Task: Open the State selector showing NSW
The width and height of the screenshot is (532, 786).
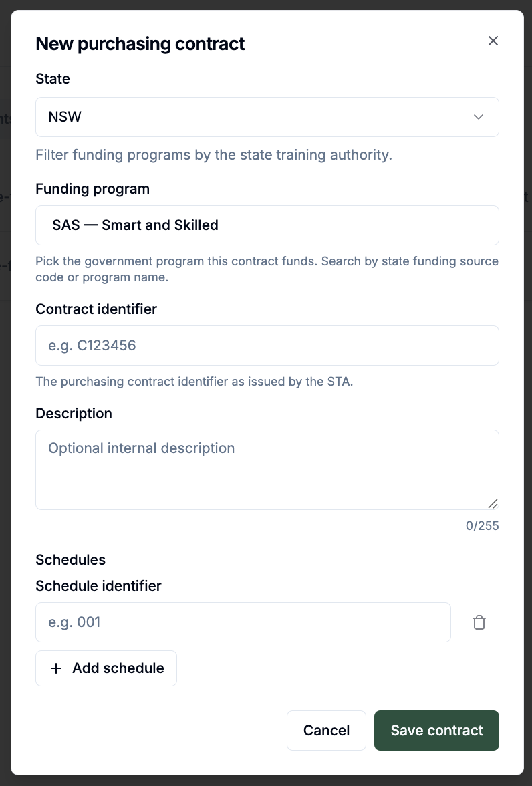Action: (267, 117)
